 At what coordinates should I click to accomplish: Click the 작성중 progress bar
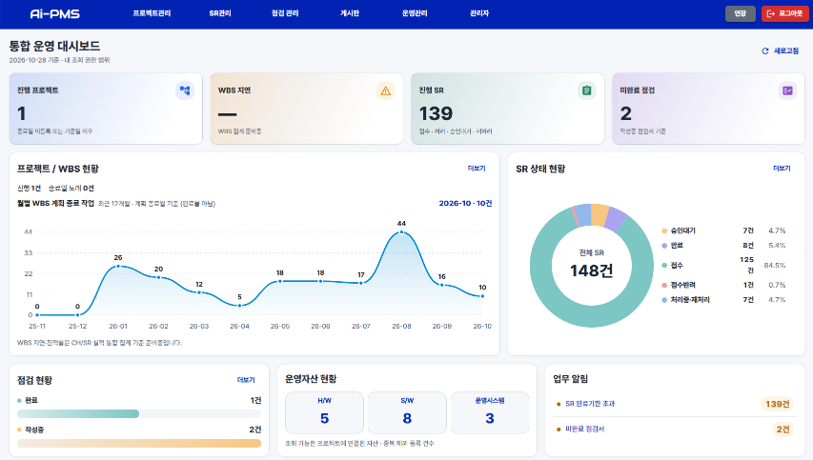[x=139, y=443]
